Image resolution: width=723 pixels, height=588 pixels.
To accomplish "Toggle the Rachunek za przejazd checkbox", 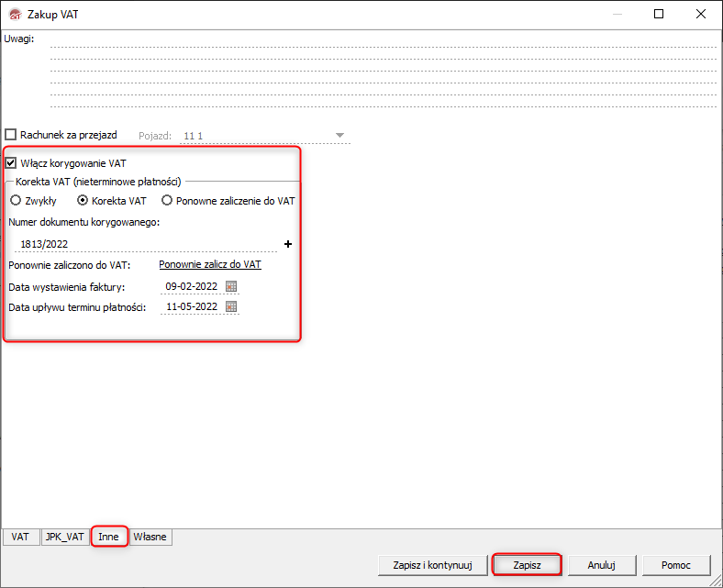I will (11, 135).
